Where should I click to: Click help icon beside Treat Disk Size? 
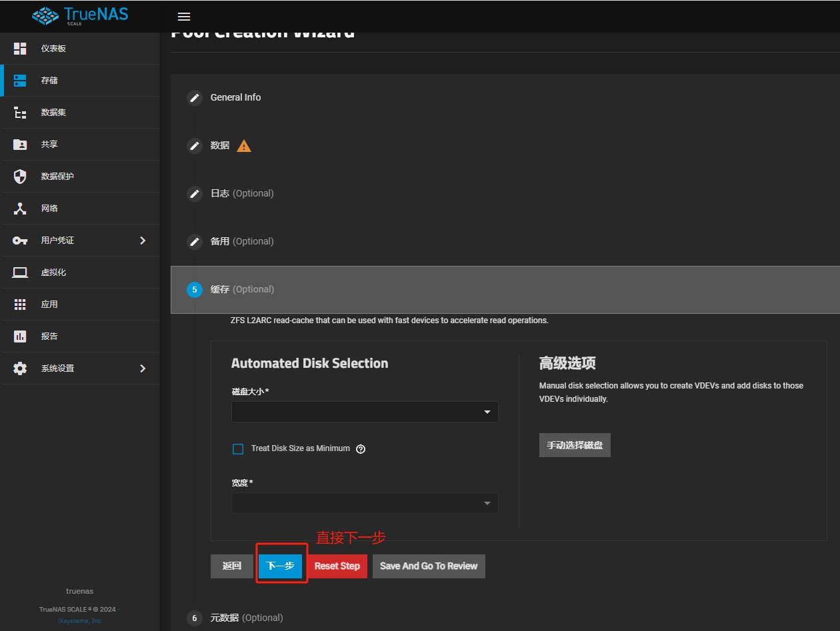[361, 449]
